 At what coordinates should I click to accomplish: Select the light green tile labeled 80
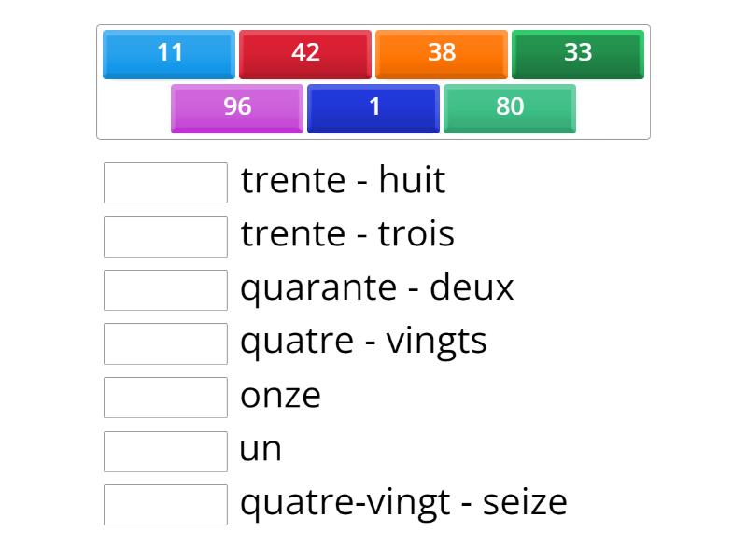coord(509,107)
